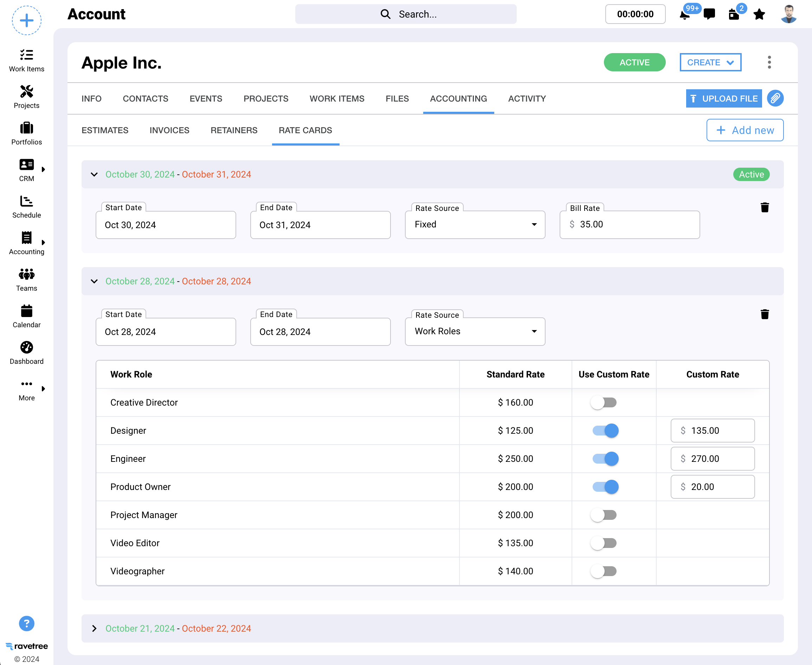Open Calendar in sidebar

tap(26, 316)
